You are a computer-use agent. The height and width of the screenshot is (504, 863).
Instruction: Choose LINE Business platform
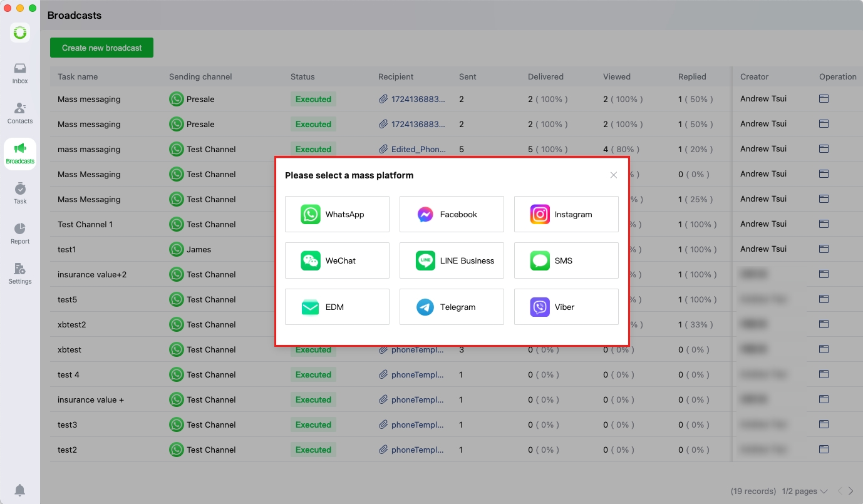pos(452,260)
